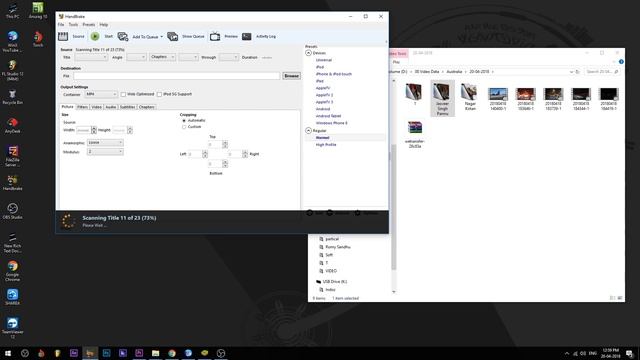This screenshot has width=640, height=360.
Task: Select the Windows Phone 8 preset
Action: [x=331, y=123]
